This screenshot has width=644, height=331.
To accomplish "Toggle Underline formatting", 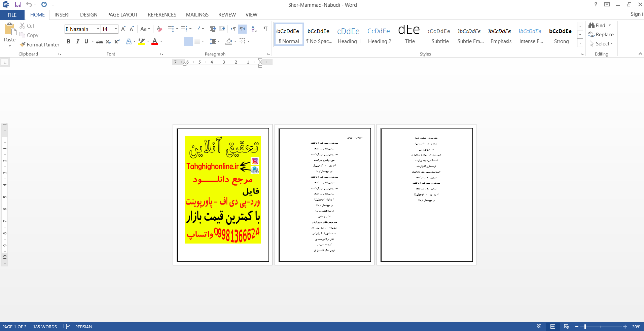I will pyautogui.click(x=86, y=42).
